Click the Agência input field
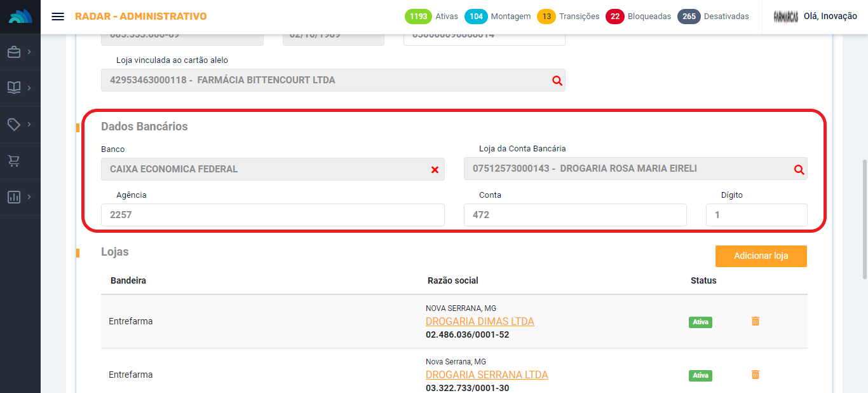Image resolution: width=868 pixels, height=393 pixels. click(273, 215)
